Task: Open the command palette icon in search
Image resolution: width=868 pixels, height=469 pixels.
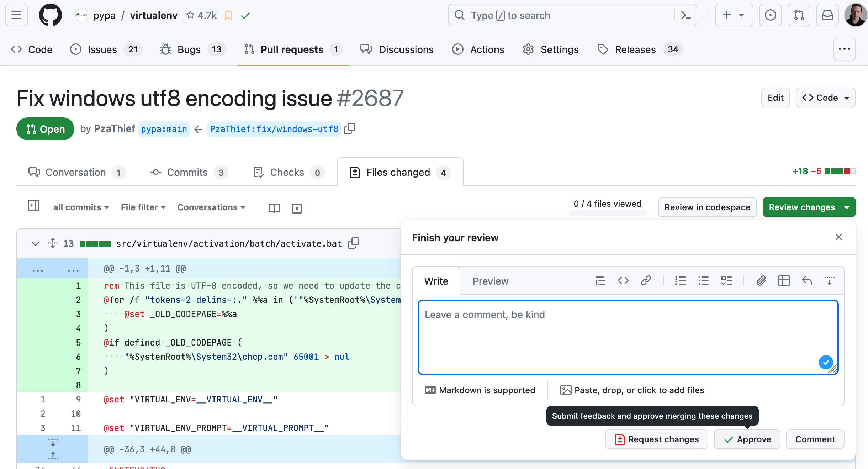Action: point(686,15)
